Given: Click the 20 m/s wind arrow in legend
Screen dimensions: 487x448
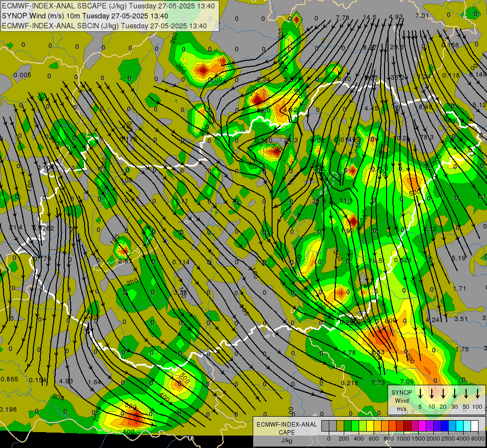Looking at the screenshot, I should [443, 393].
